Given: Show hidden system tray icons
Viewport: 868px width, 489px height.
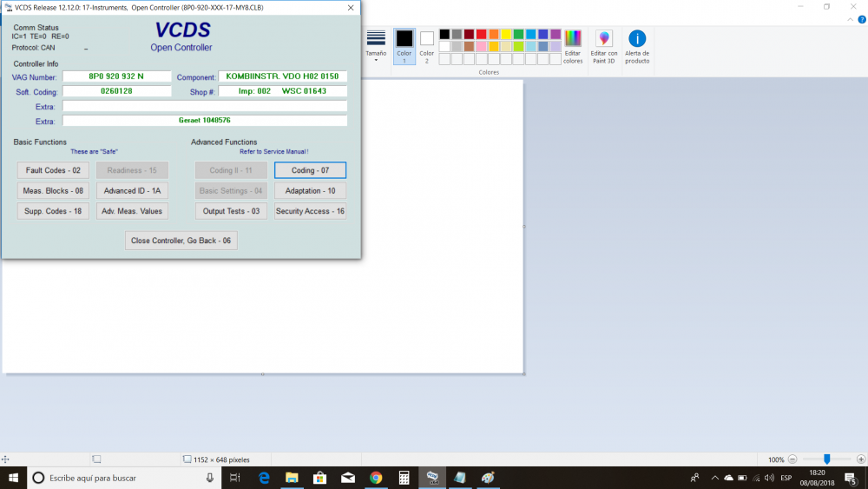Looking at the screenshot, I should coord(714,478).
